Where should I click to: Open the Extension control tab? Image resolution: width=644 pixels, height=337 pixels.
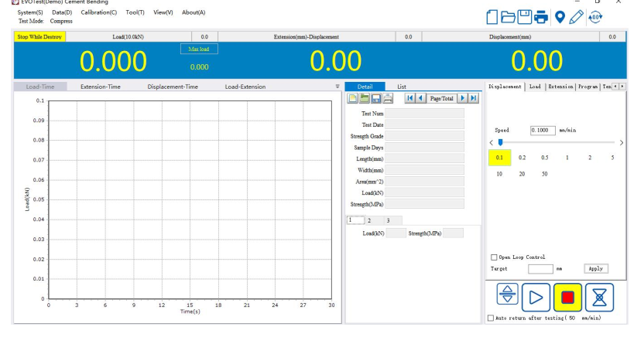click(x=560, y=87)
